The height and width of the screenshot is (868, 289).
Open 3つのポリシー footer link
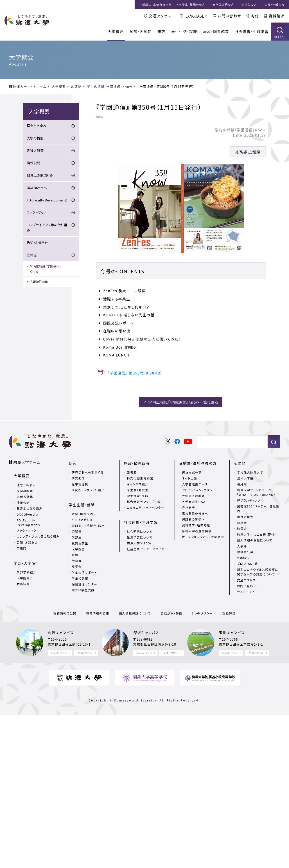click(x=202, y=613)
